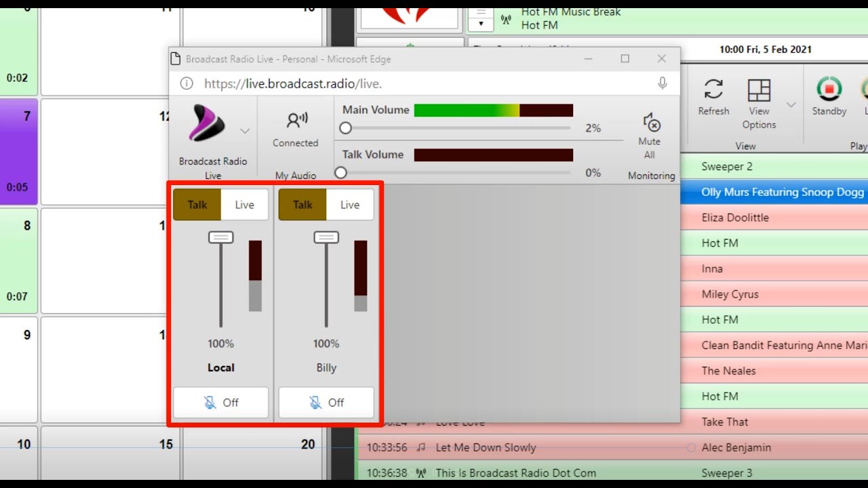The image size is (868, 488).
Task: Select Live mode for Billy channel
Action: point(350,205)
